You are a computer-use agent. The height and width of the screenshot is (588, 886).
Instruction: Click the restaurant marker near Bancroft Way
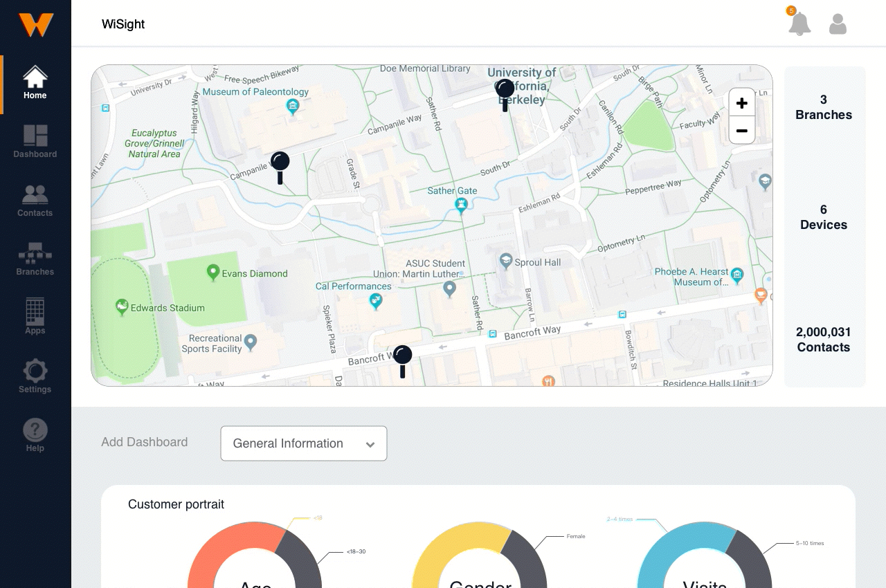coord(549,380)
